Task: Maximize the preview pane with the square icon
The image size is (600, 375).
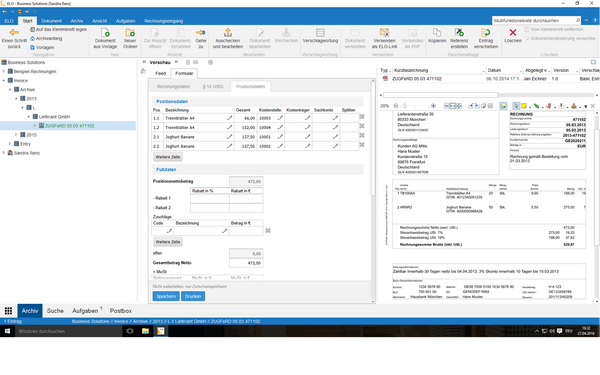Action: point(593,62)
